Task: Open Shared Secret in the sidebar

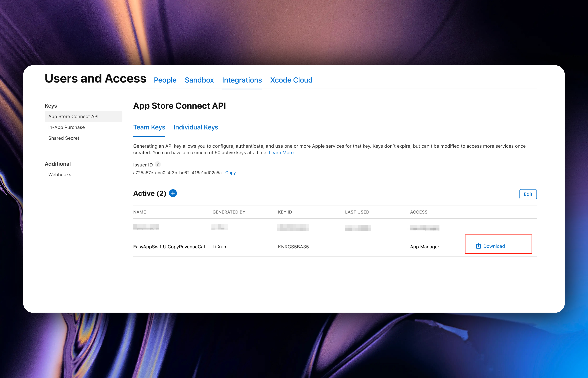Action: [64, 138]
